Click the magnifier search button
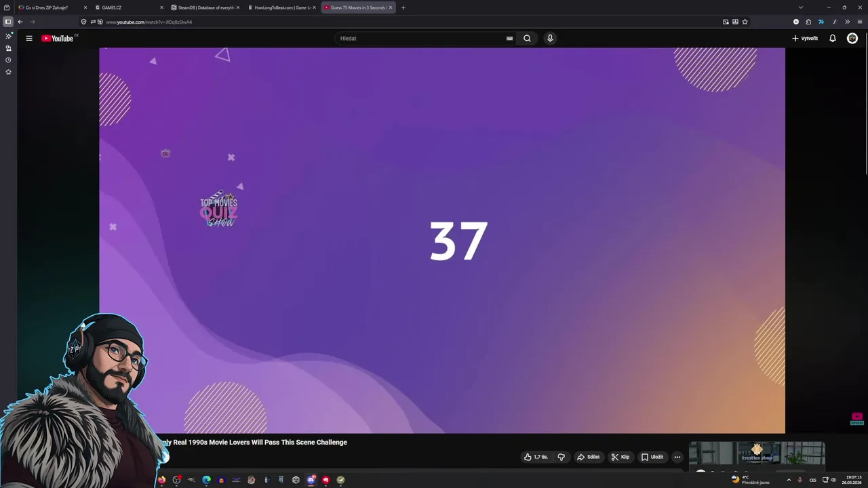 coord(527,39)
